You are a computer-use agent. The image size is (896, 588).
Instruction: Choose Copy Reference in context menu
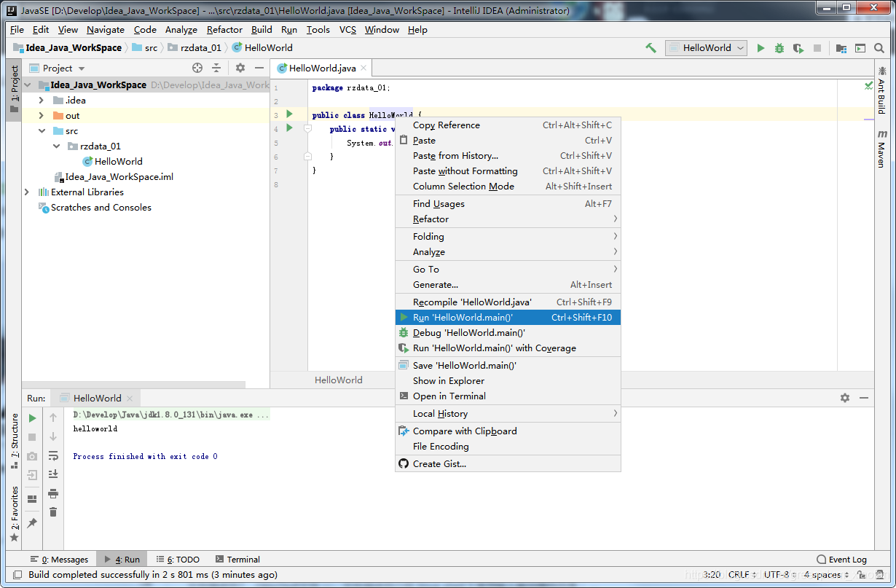(x=508, y=125)
